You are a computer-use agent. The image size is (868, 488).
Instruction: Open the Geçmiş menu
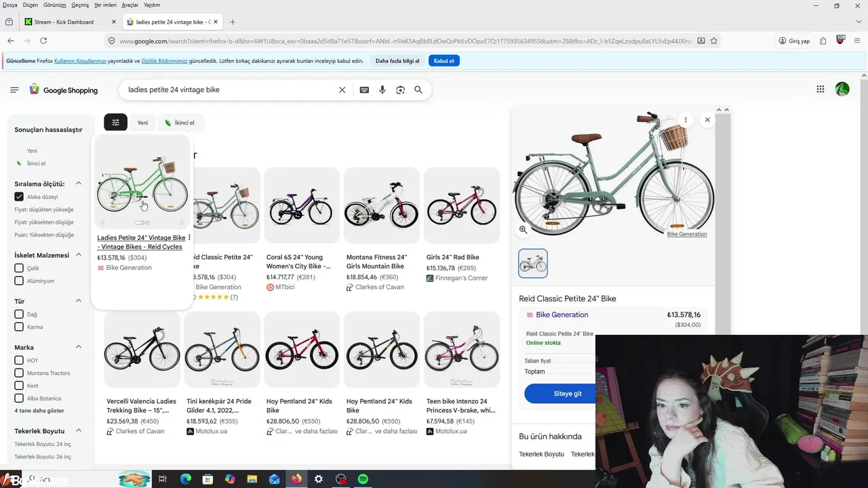(80, 5)
